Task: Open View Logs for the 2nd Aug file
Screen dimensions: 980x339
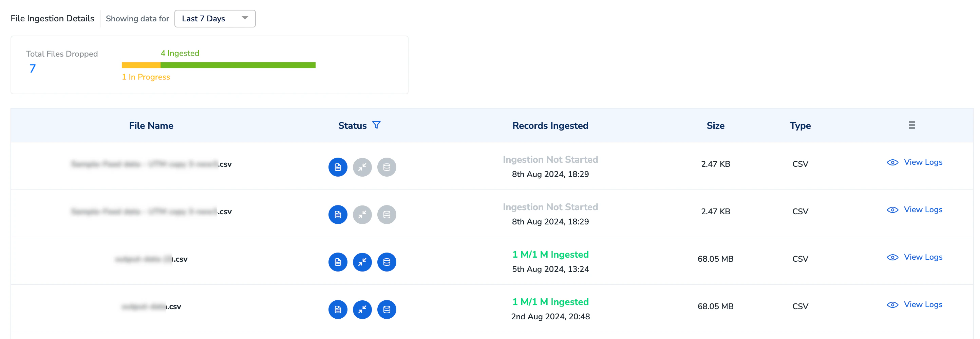Action: pyautogui.click(x=923, y=305)
